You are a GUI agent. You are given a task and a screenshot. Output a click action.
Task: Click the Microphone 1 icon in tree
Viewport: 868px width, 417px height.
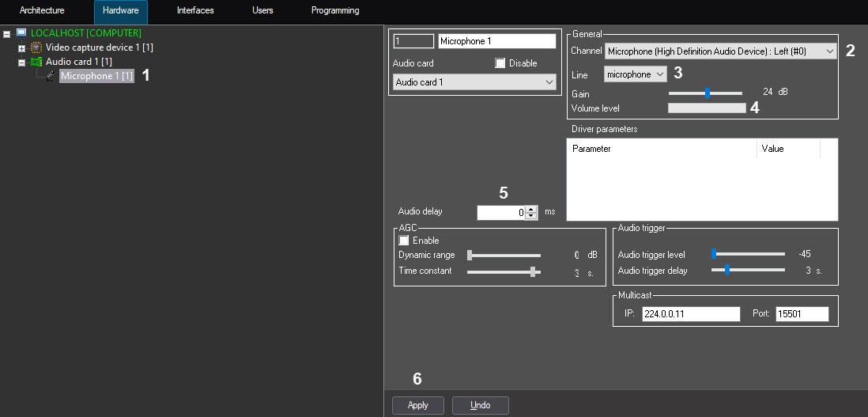click(x=50, y=76)
